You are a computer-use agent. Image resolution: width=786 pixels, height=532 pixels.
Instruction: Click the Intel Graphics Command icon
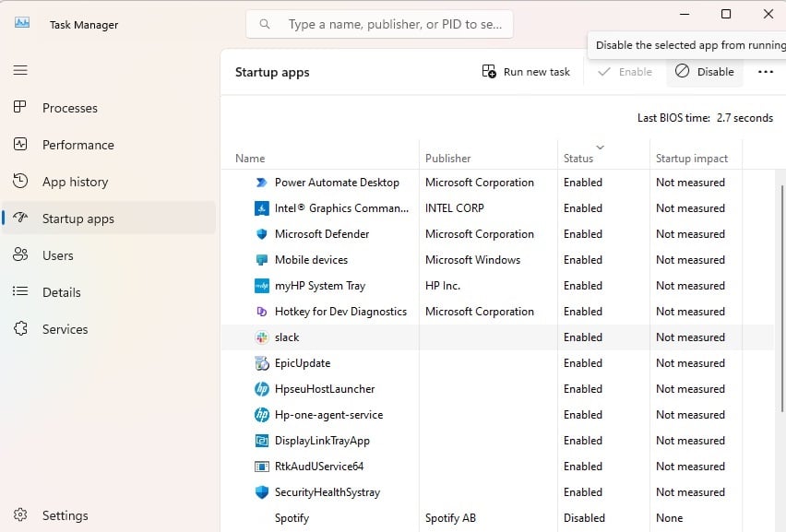(262, 207)
